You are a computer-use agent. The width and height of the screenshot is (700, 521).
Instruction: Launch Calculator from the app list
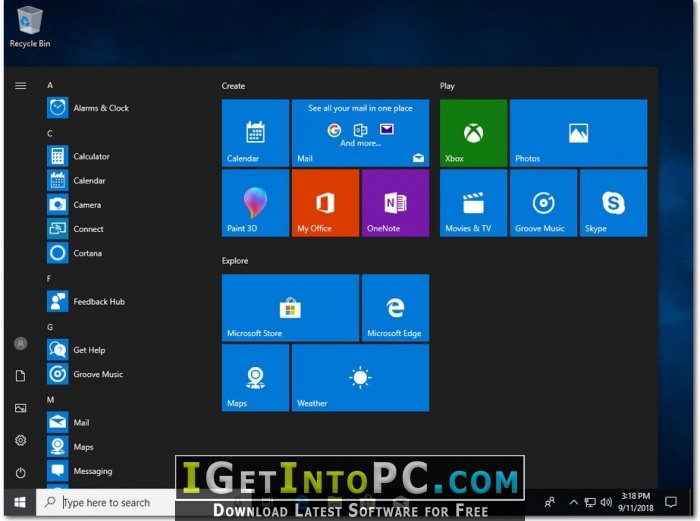(79, 156)
